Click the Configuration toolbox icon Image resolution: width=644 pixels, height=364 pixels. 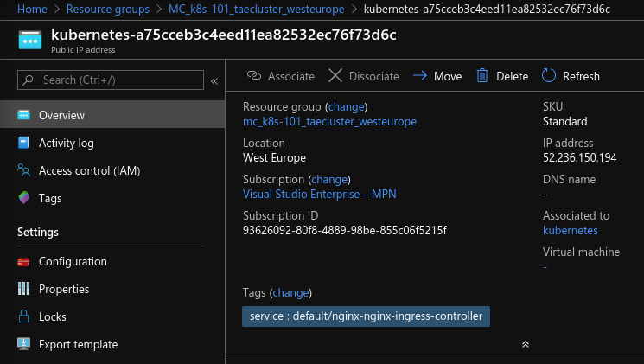24,261
